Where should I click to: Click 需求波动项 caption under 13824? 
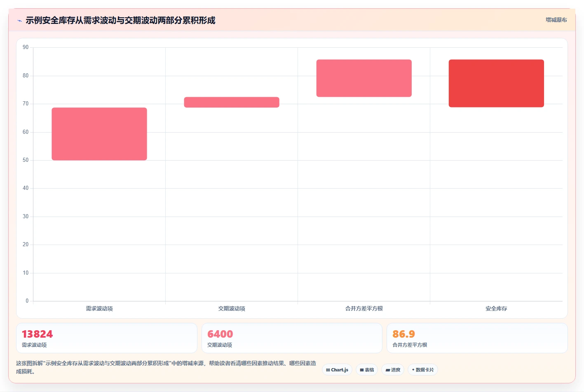(x=34, y=345)
